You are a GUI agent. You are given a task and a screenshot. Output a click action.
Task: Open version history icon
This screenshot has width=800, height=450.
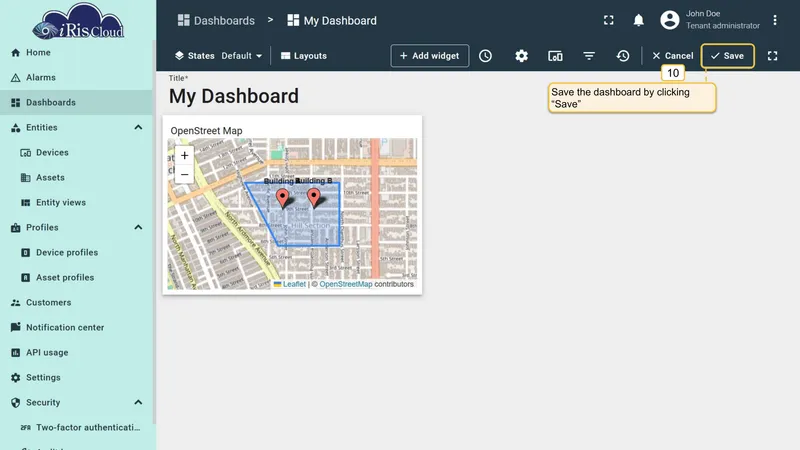(x=622, y=56)
